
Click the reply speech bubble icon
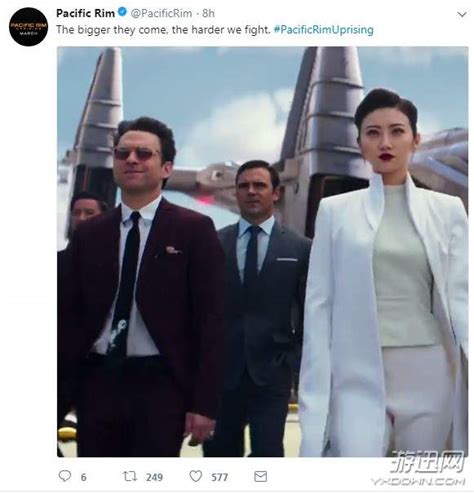(x=65, y=476)
